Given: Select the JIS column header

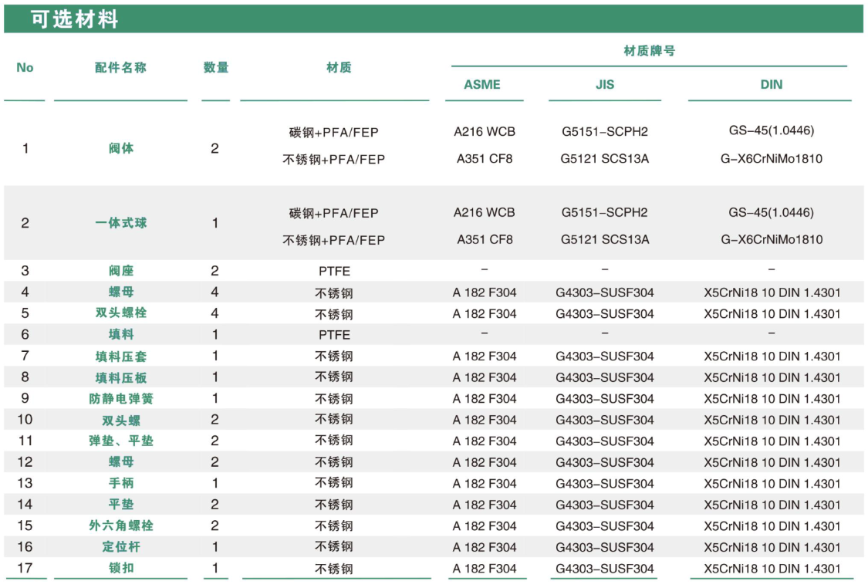Looking at the screenshot, I should [605, 85].
